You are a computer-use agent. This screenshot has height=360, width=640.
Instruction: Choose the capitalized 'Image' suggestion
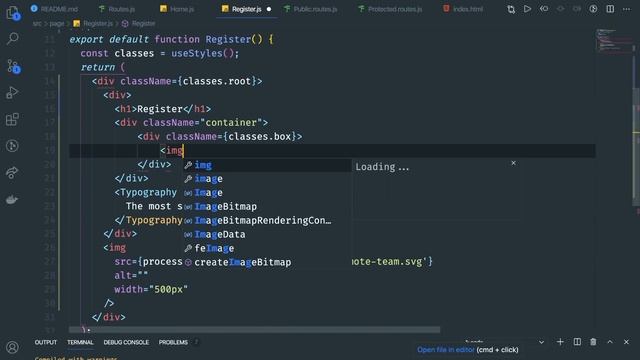click(x=267, y=193)
